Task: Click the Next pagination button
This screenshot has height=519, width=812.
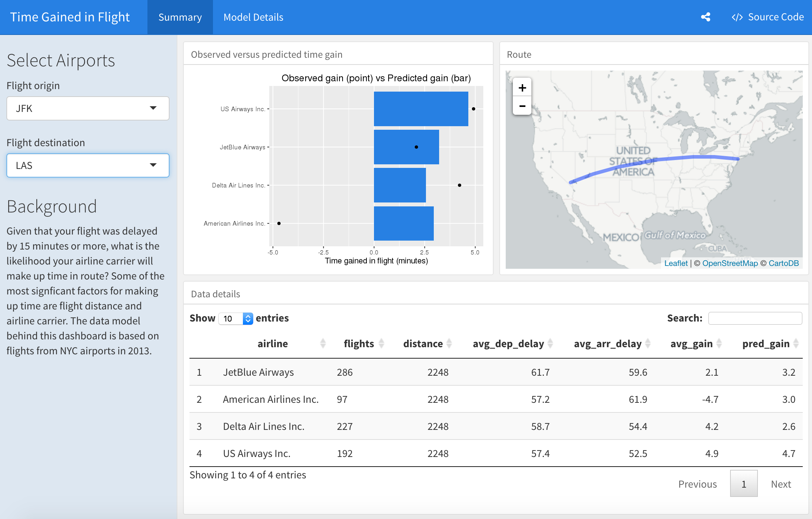Action: click(781, 484)
